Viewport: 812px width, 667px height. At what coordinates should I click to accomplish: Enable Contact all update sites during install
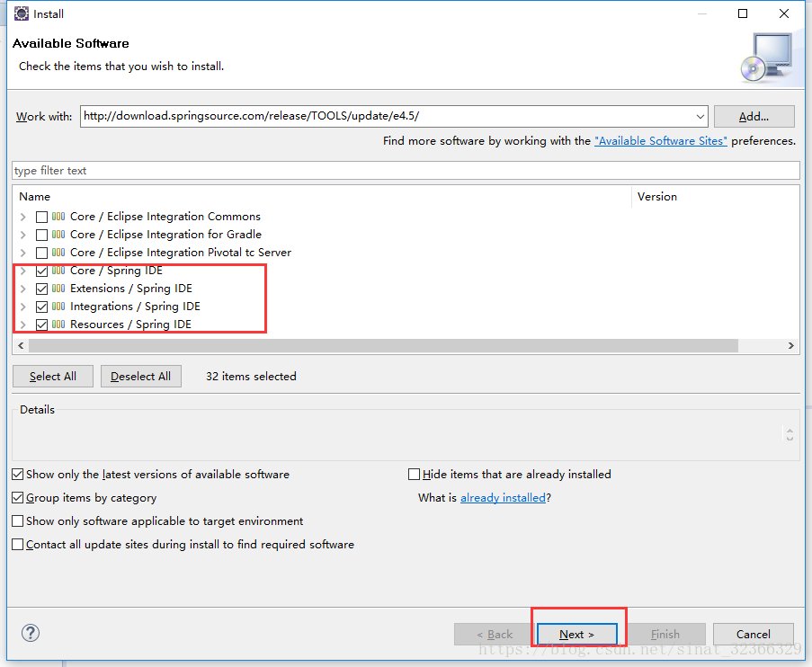[18, 544]
